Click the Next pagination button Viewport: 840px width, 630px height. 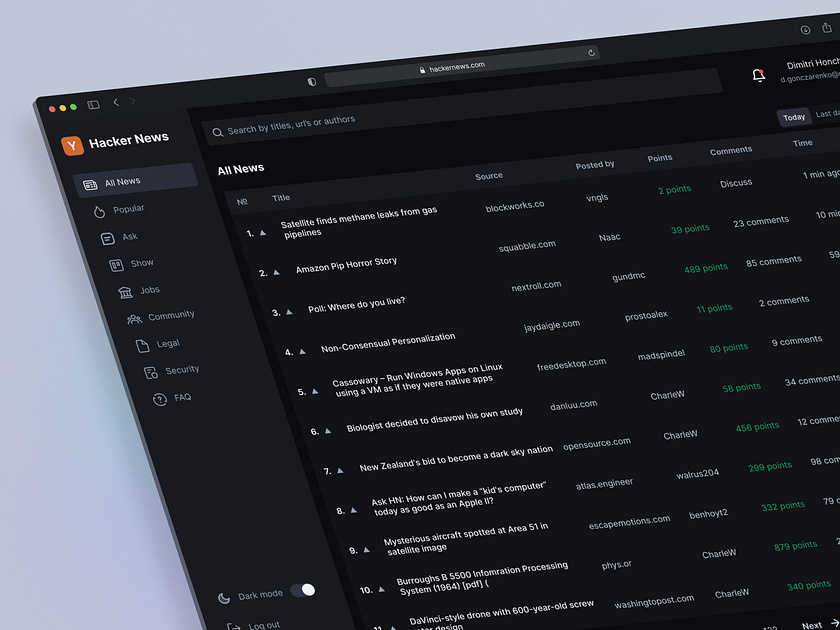(x=812, y=623)
